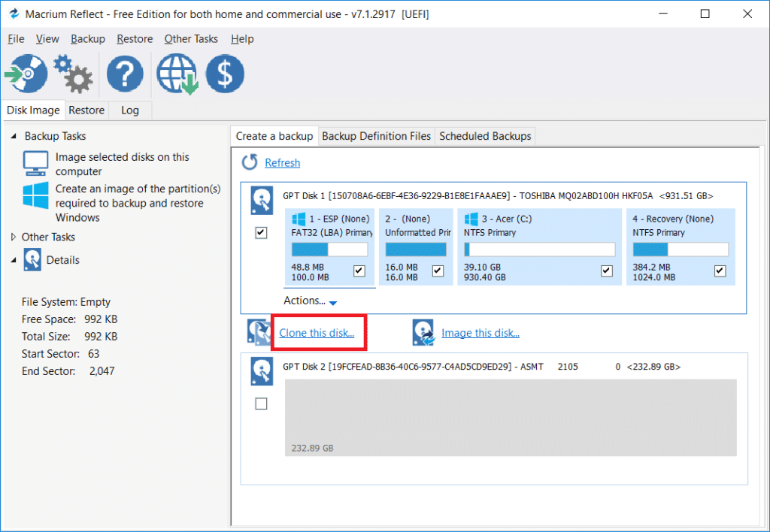Click the GPT Disk 1 TOSHIBA header text
The height and width of the screenshot is (532, 770).
498,196
